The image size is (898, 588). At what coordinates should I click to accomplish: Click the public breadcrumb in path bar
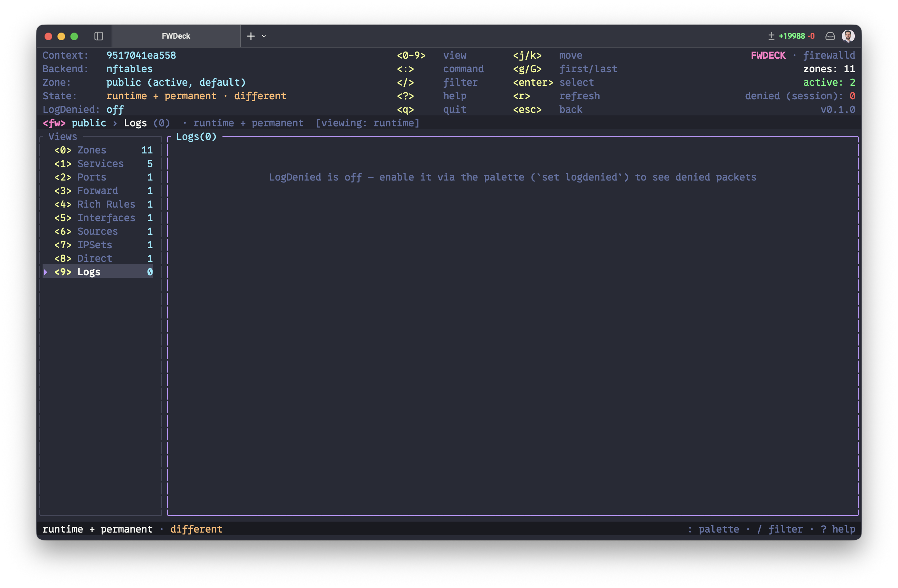[89, 123]
